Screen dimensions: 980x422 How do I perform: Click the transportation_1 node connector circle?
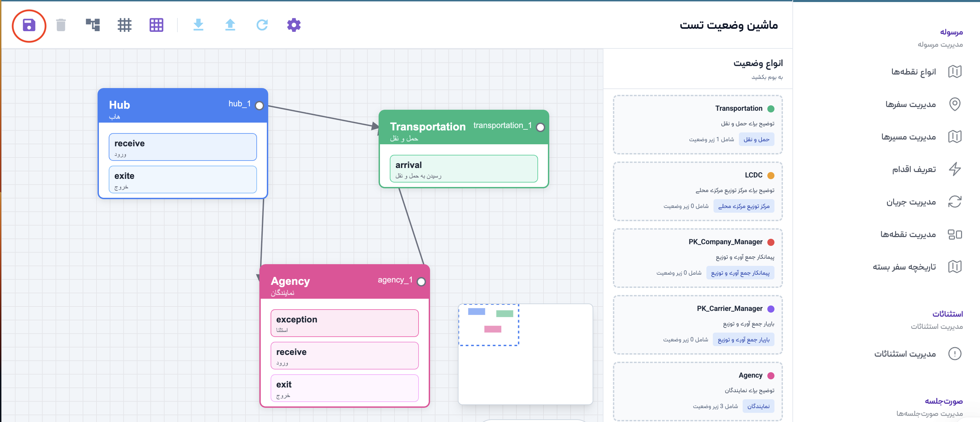540,127
